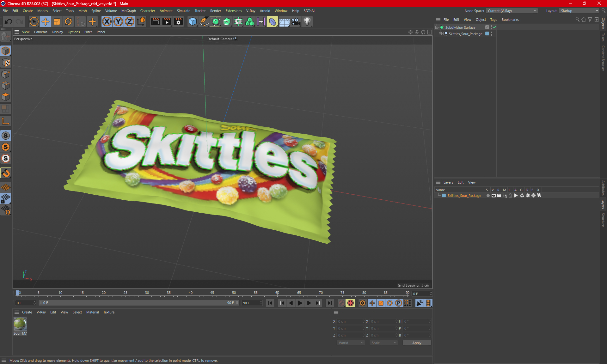Toggle Z axis lock
Viewport: 607px width, 364px height.
click(130, 21)
